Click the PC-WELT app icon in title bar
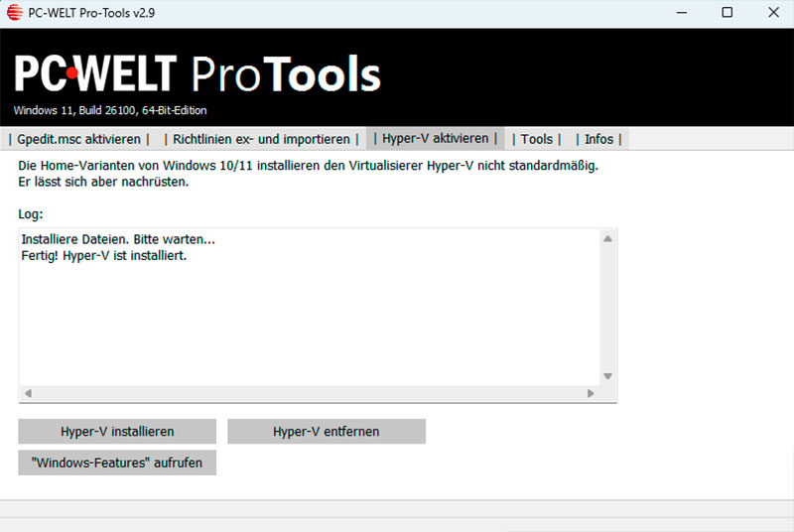The height and width of the screenshot is (532, 794). coord(15,12)
